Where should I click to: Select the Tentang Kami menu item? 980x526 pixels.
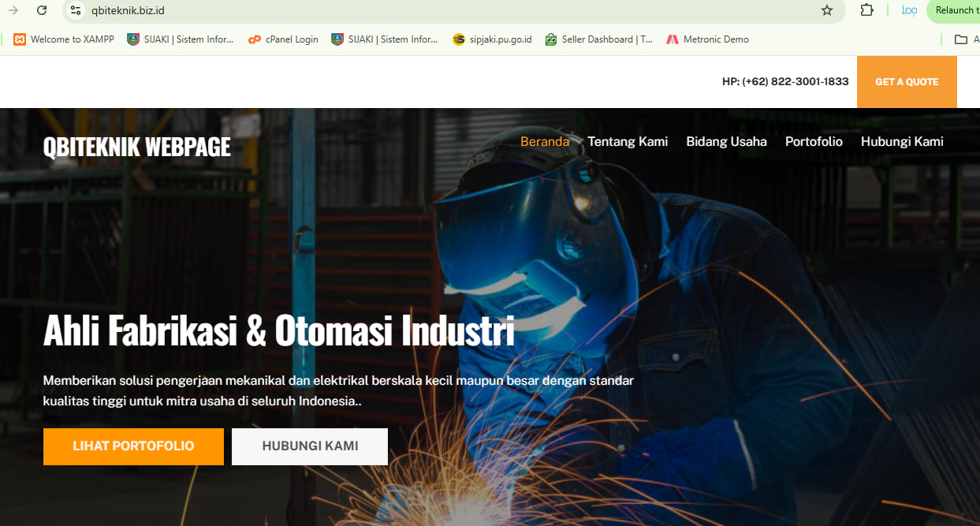point(628,141)
